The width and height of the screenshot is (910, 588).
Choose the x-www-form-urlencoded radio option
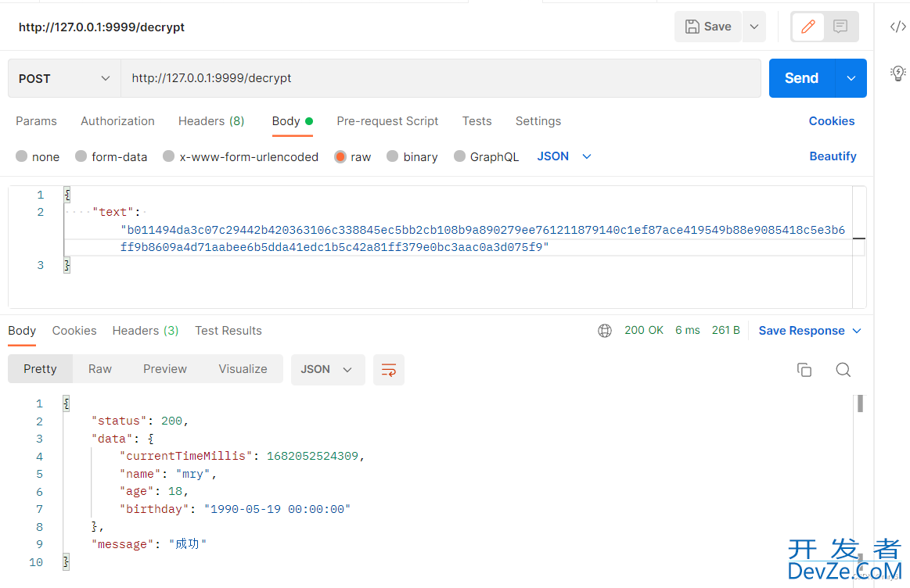(168, 156)
